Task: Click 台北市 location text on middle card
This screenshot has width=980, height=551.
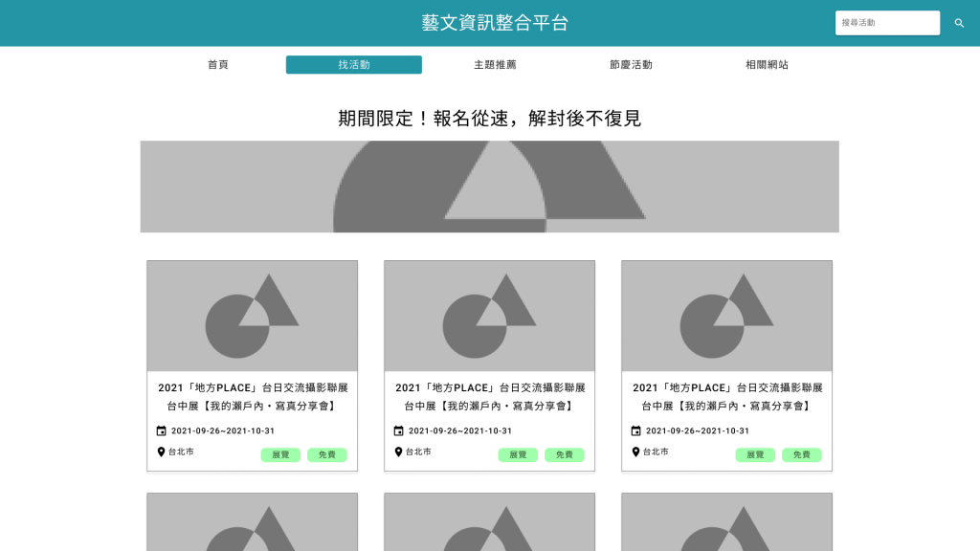Action: point(419,452)
